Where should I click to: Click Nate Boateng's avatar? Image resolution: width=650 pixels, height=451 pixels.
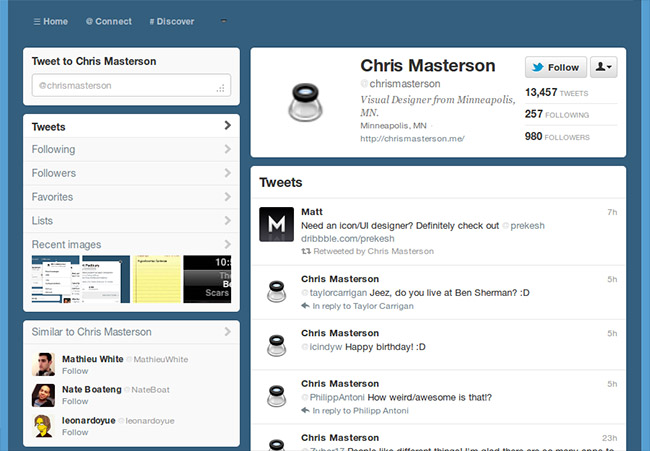point(43,395)
